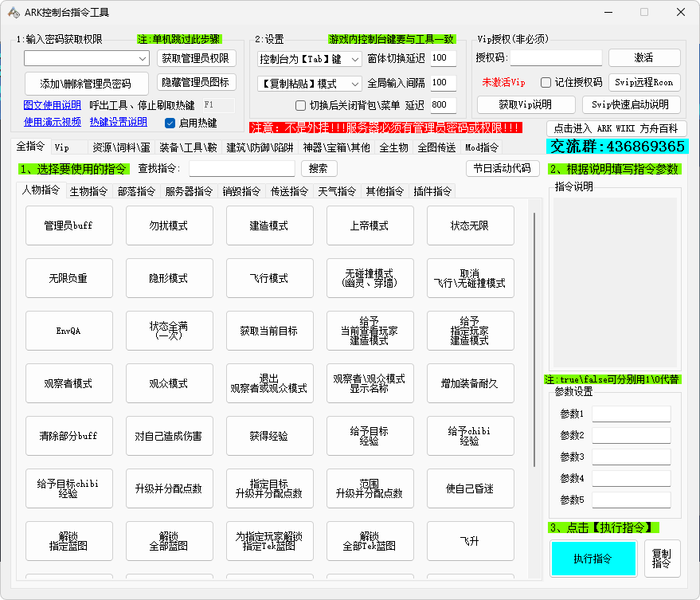
Task: Click the Svip远程Rcon button
Action: click(644, 82)
